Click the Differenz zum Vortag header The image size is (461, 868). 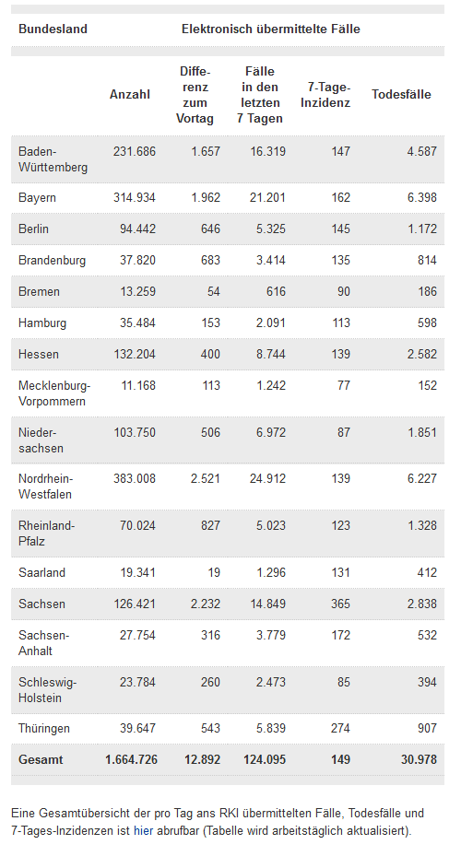(195, 95)
